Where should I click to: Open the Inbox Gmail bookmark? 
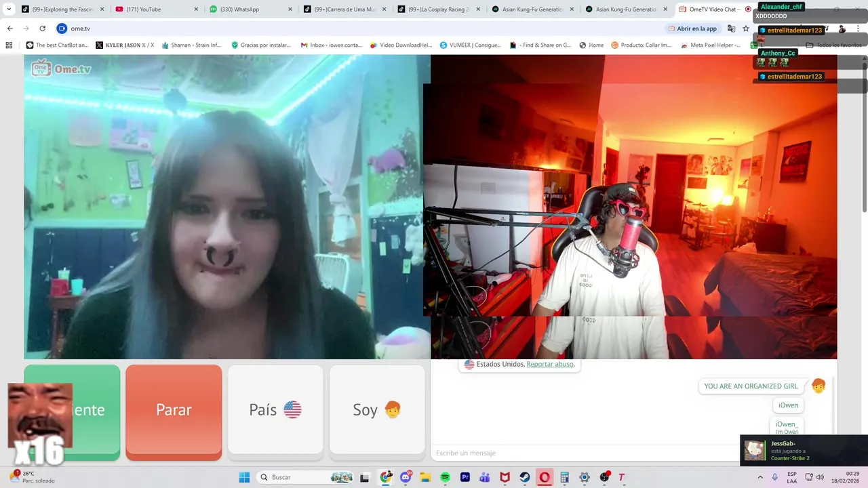pyautogui.click(x=331, y=45)
